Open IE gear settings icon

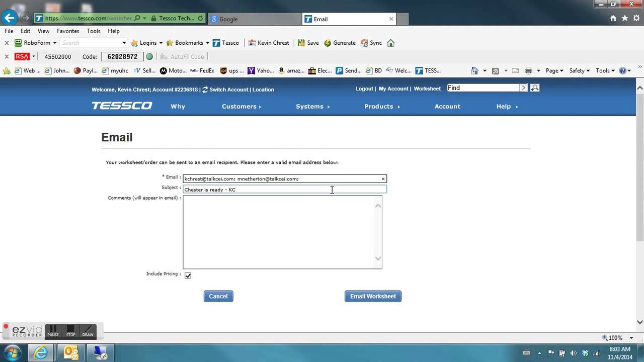point(636,18)
